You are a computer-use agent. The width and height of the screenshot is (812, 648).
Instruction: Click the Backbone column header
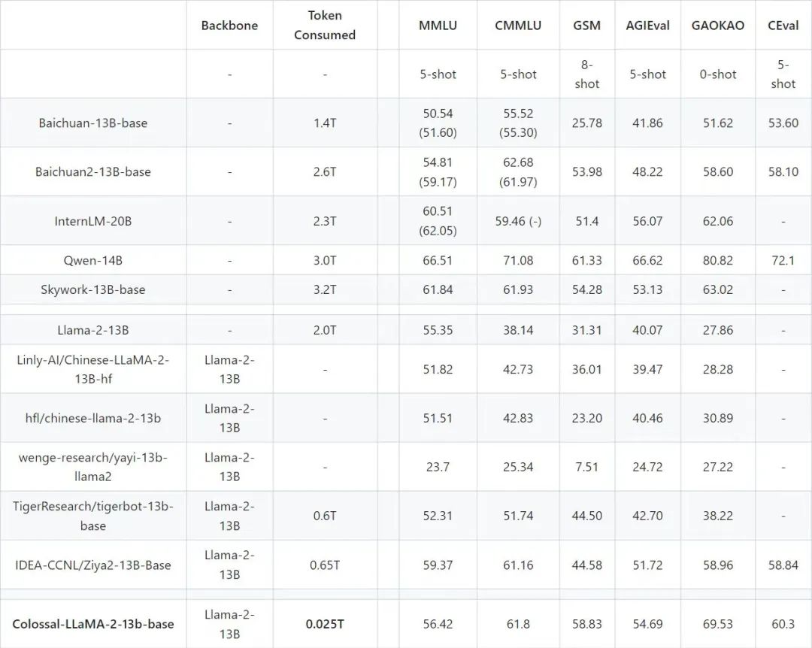click(229, 26)
